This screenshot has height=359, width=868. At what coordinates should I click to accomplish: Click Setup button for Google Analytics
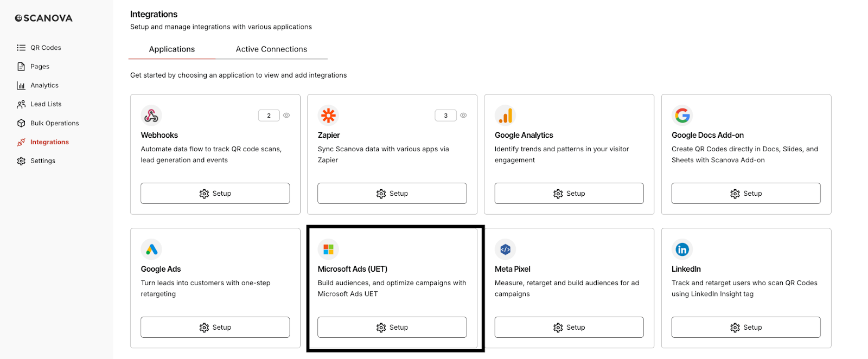[569, 194]
